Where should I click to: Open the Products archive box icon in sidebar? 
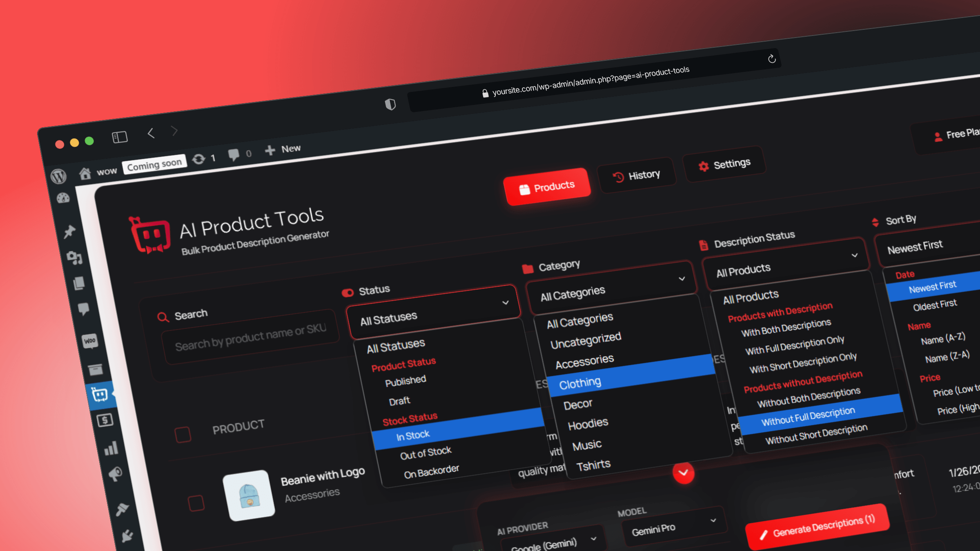click(96, 369)
